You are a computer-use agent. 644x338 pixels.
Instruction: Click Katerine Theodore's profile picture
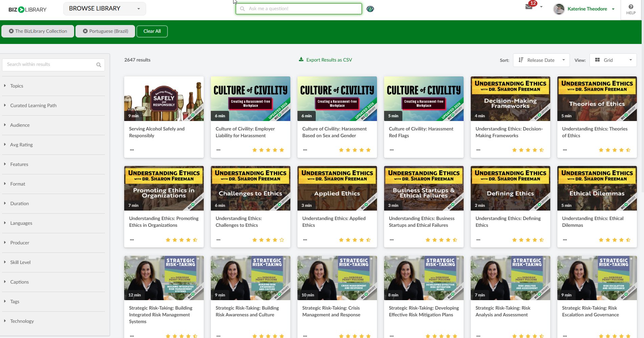coord(559,9)
